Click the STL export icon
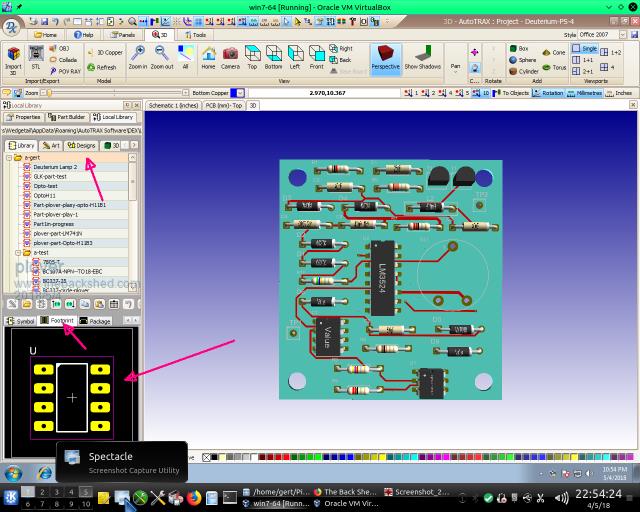 (x=36, y=57)
